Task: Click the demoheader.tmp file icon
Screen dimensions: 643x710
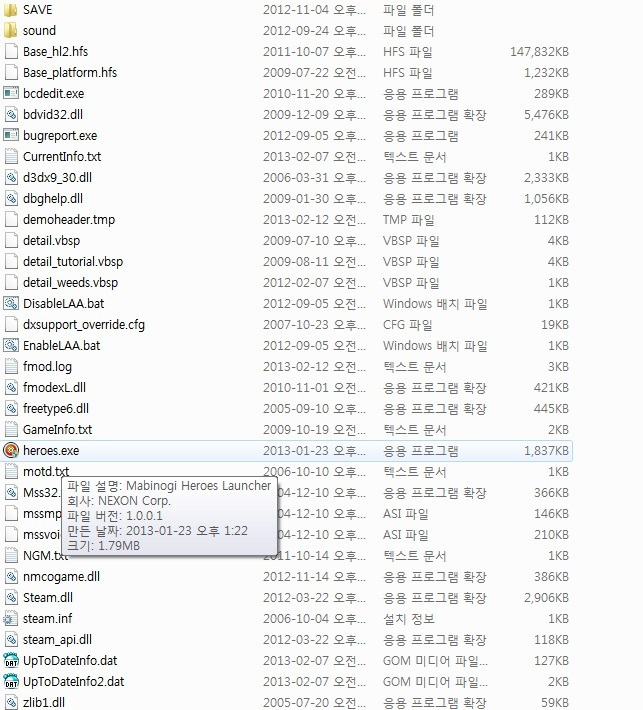Action: (x=11, y=220)
